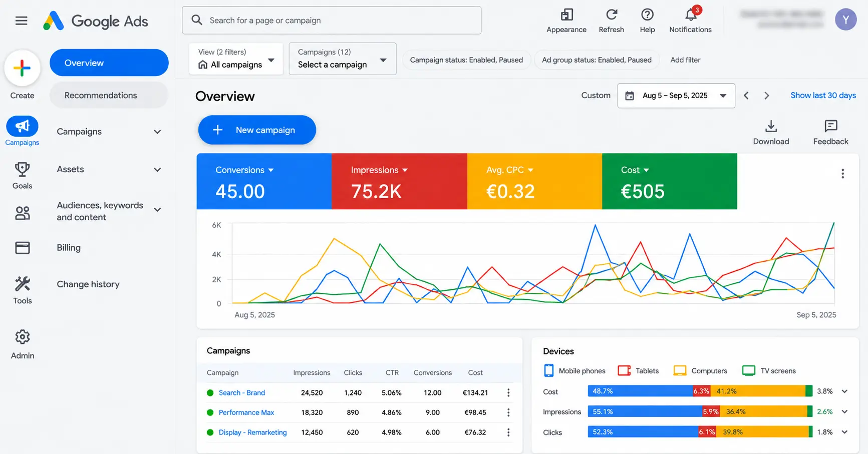Go to previous date range
The width and height of the screenshot is (868, 454).
click(x=746, y=96)
